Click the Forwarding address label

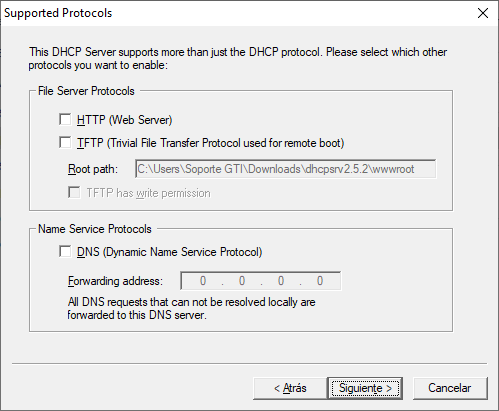115,281
